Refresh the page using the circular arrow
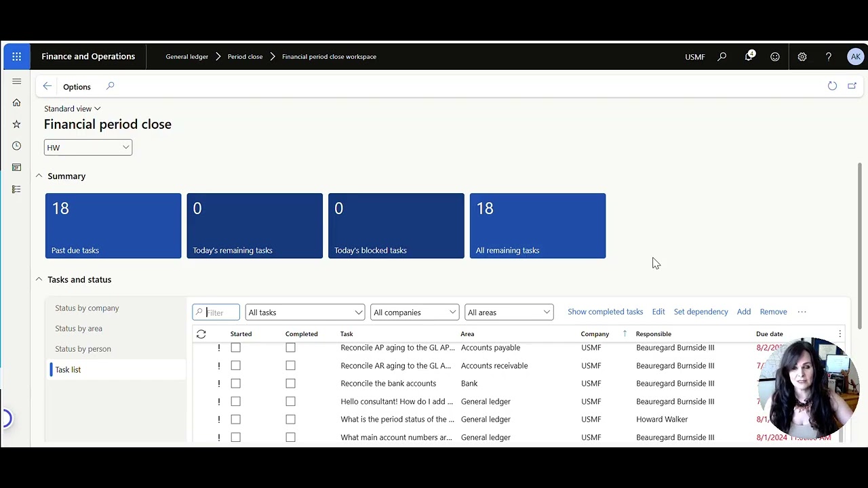The width and height of the screenshot is (868, 488). pyautogui.click(x=832, y=86)
